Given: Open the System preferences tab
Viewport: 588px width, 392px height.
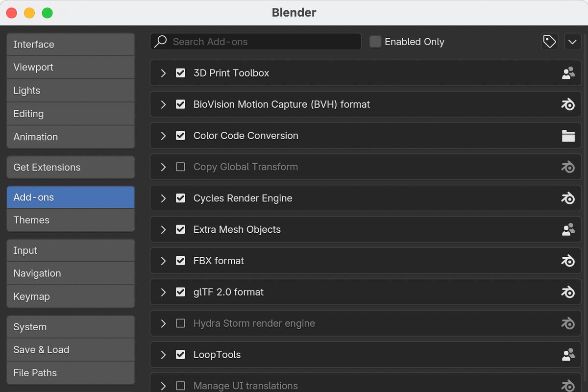Looking at the screenshot, I should coord(71,327).
